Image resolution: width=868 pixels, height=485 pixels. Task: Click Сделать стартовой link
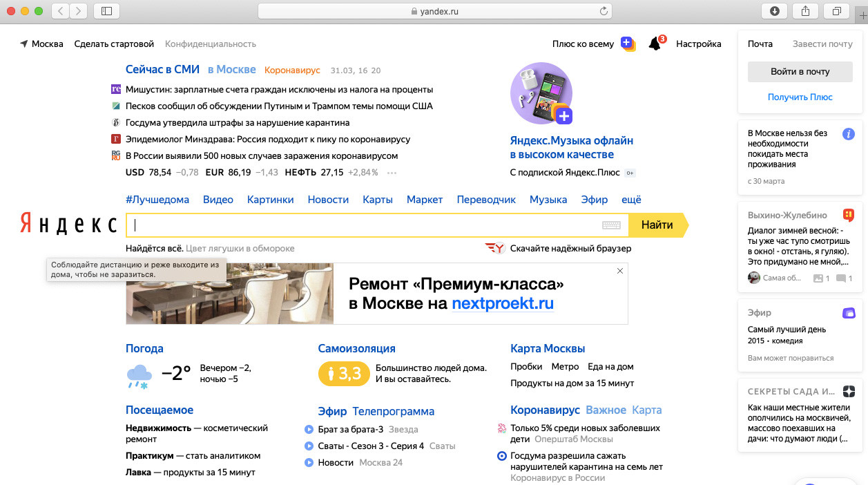114,44
